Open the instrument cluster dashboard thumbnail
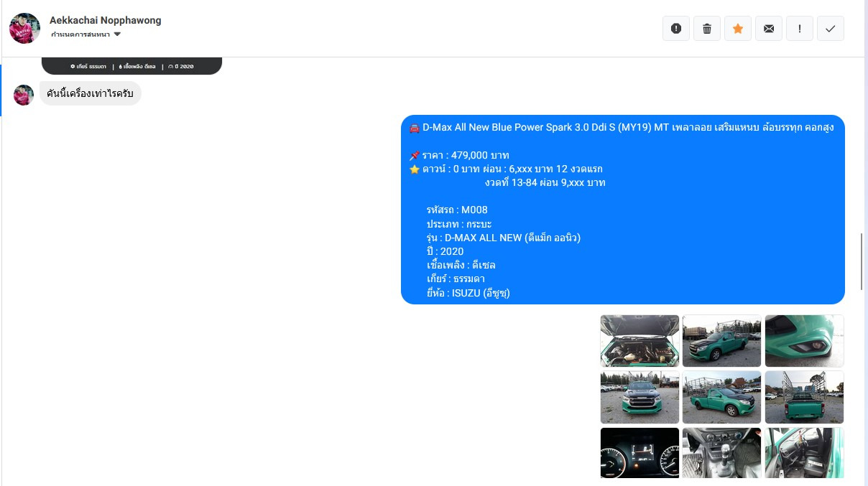868x486 pixels. tap(640, 453)
